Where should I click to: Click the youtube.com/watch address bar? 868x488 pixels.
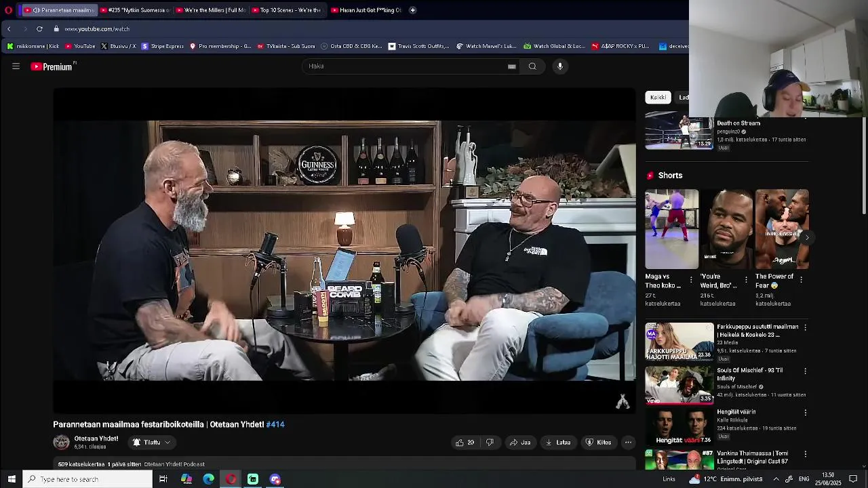coord(97,29)
